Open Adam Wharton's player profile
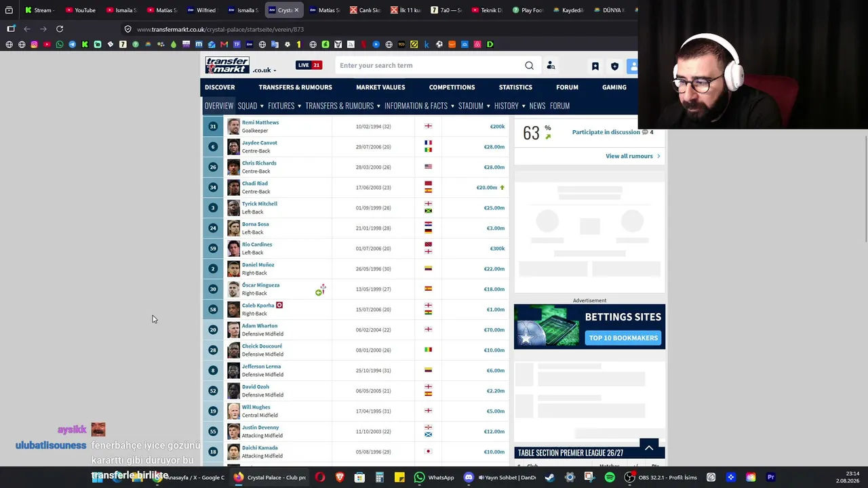868x488 pixels. click(x=260, y=326)
